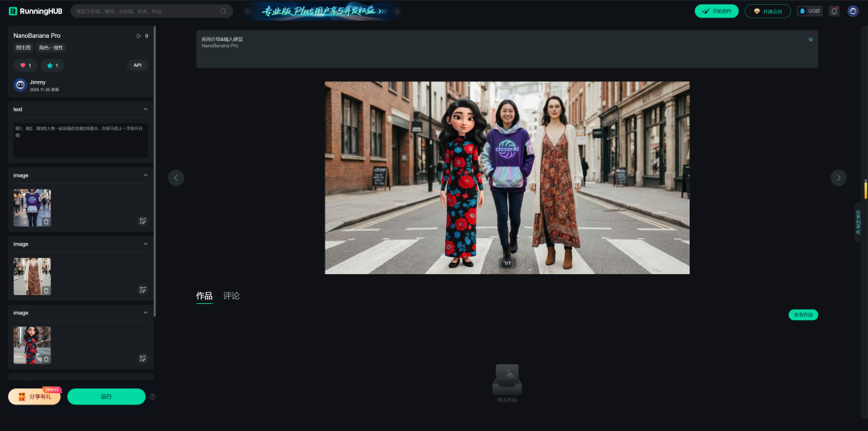Go to previous promo banner
The image size is (868, 431).
click(x=248, y=11)
